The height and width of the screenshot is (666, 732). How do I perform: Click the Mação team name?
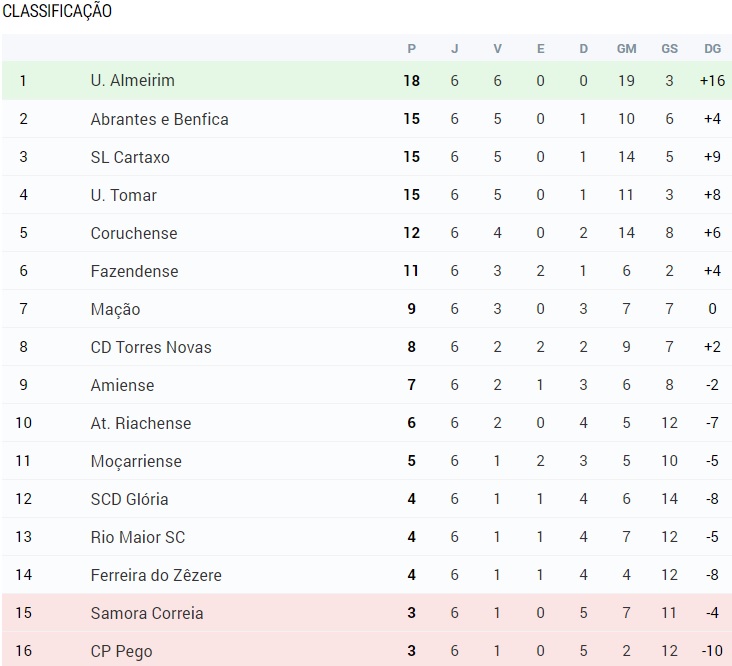(115, 309)
